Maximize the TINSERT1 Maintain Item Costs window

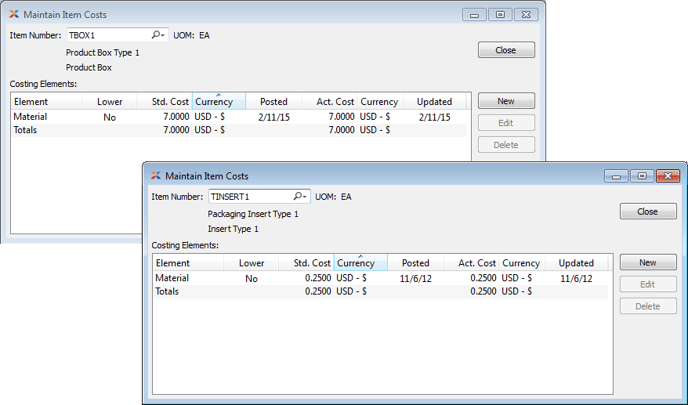642,176
